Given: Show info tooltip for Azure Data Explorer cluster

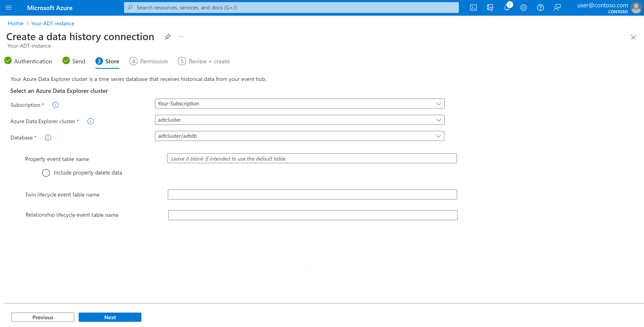Looking at the screenshot, I should click(x=91, y=121).
